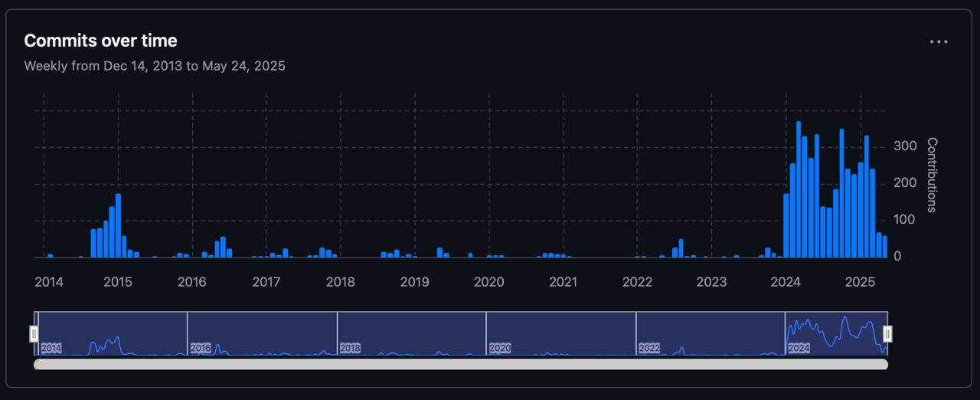Click the horizontal scrollbar below the navigator
Viewport: 980px width, 400px height.
point(460,365)
